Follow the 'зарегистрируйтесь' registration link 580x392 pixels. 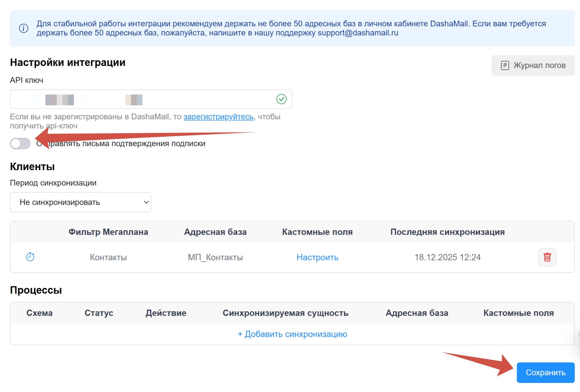click(x=218, y=117)
